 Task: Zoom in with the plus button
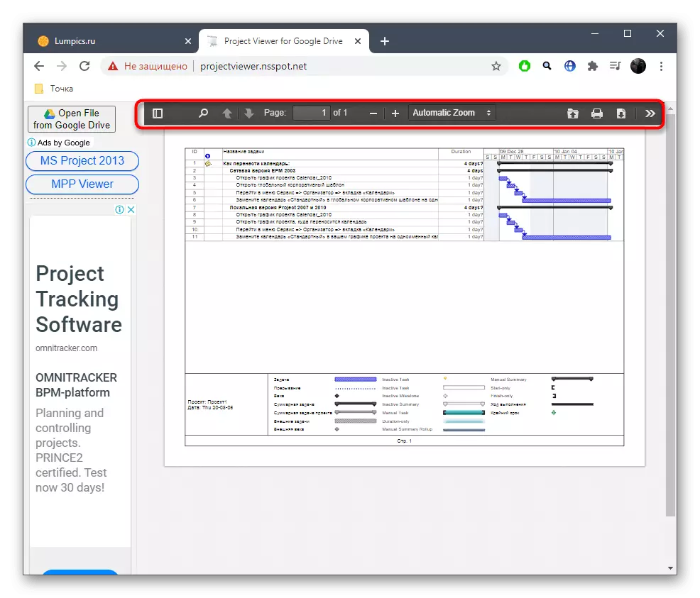(x=395, y=113)
